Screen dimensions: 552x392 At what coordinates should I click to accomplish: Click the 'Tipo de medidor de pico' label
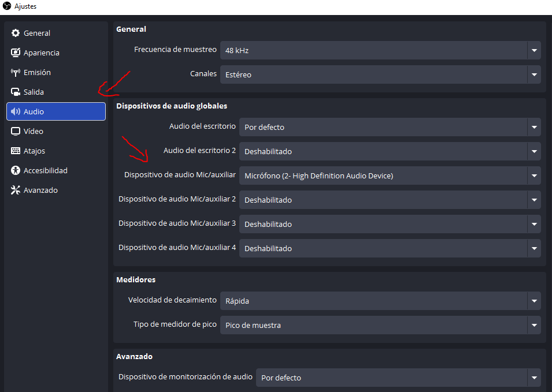(x=175, y=324)
